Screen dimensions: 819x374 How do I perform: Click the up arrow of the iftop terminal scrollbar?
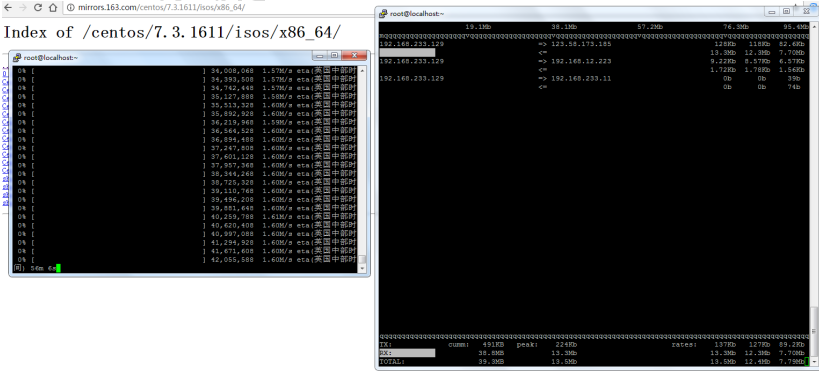(814, 26)
